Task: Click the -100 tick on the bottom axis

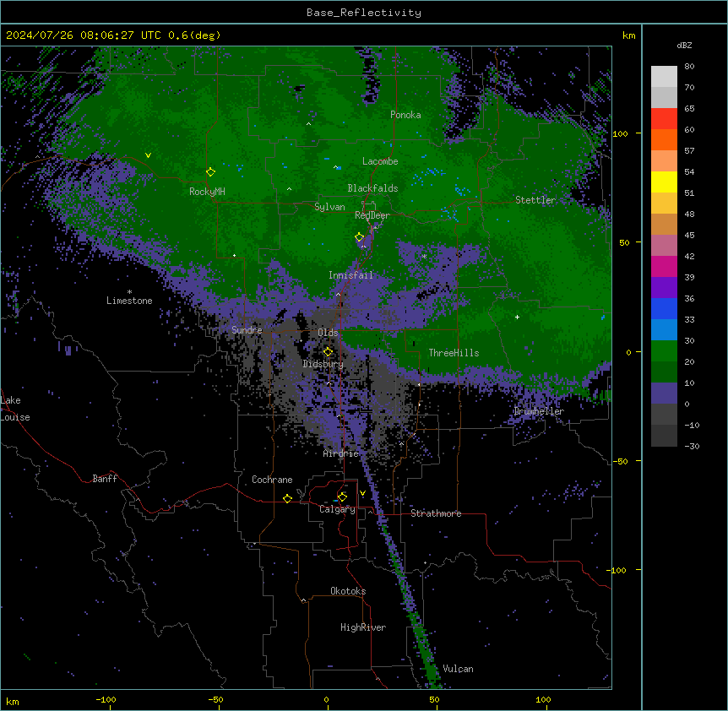Action: pyautogui.click(x=106, y=699)
